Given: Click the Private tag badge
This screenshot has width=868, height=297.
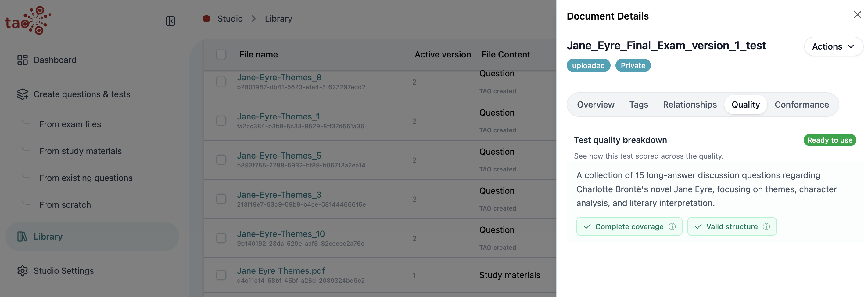Looking at the screenshot, I should [633, 65].
